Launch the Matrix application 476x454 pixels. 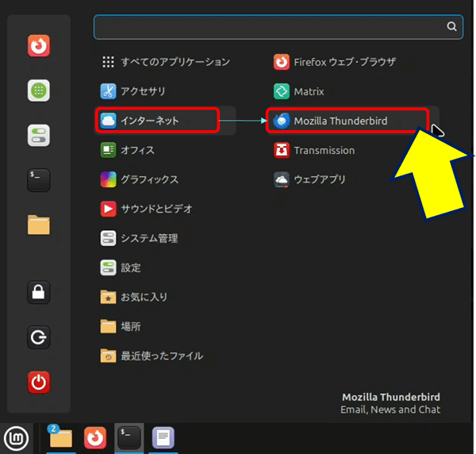[x=354, y=91]
